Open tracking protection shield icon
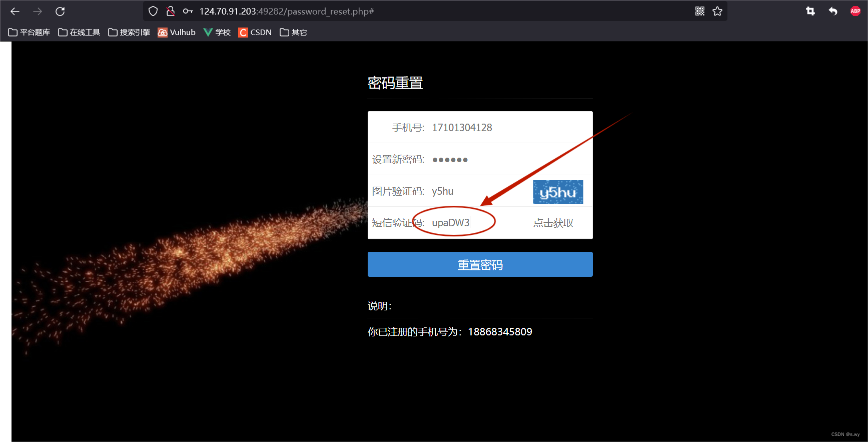This screenshot has height=442, width=868. click(153, 11)
